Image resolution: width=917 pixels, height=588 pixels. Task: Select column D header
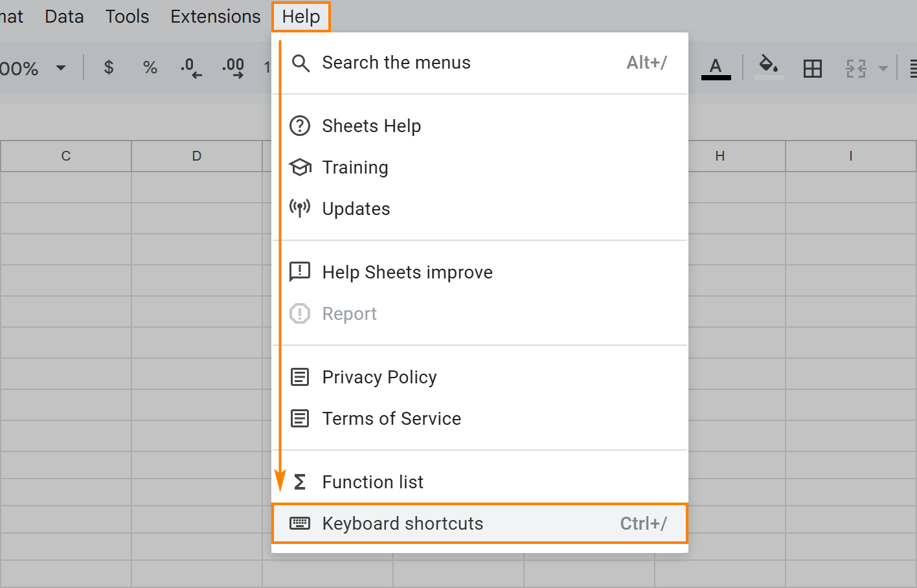click(197, 156)
